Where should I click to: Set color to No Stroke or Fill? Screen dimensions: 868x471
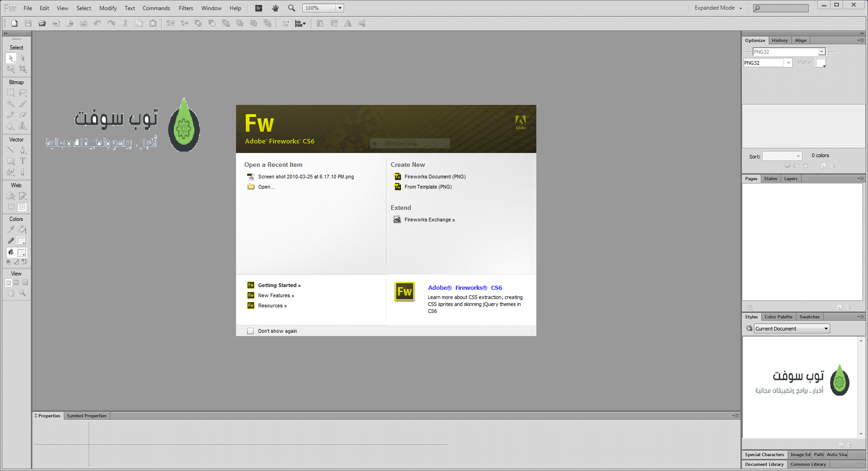(x=17, y=262)
